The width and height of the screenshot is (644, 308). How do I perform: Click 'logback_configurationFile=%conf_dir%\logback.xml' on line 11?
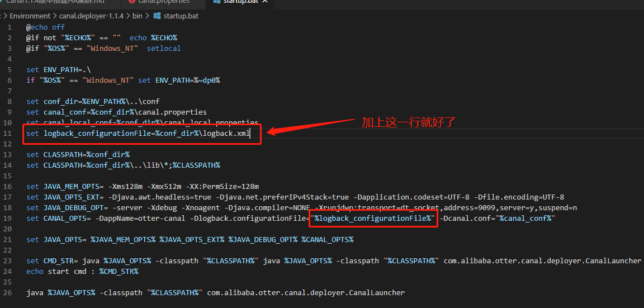click(146, 133)
